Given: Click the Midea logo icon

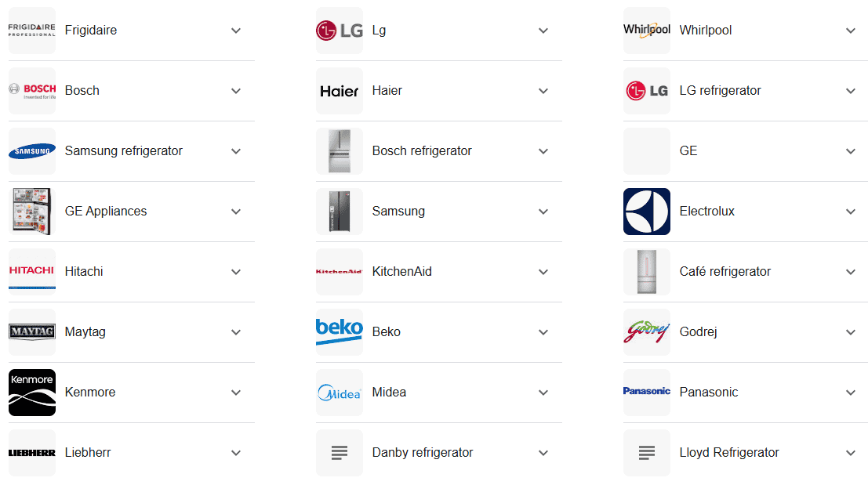Looking at the screenshot, I should click(x=340, y=392).
